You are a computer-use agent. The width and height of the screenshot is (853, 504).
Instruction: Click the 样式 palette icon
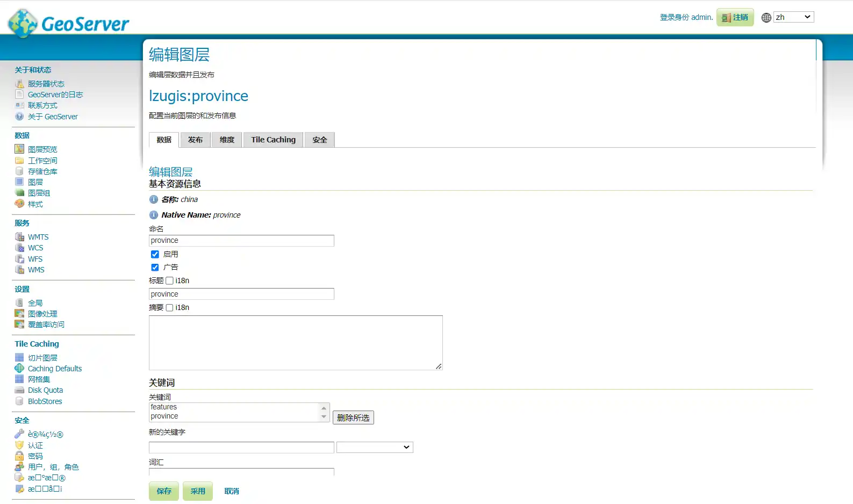pos(19,204)
